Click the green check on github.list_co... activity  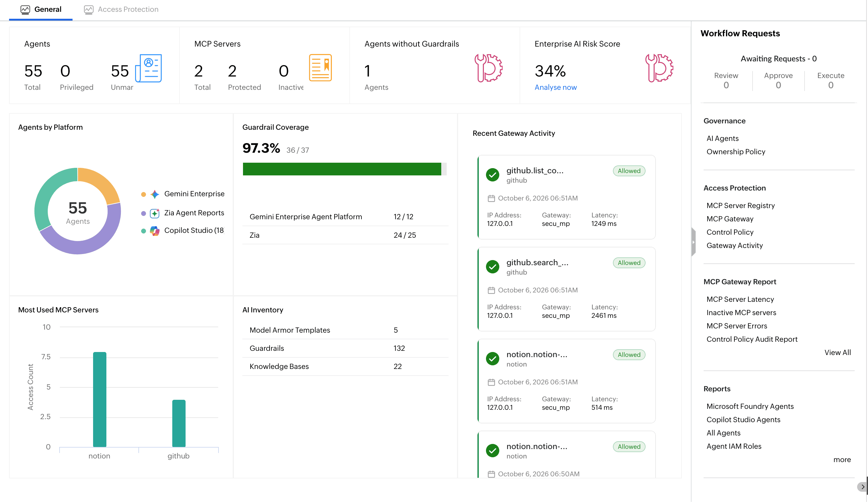(x=493, y=175)
